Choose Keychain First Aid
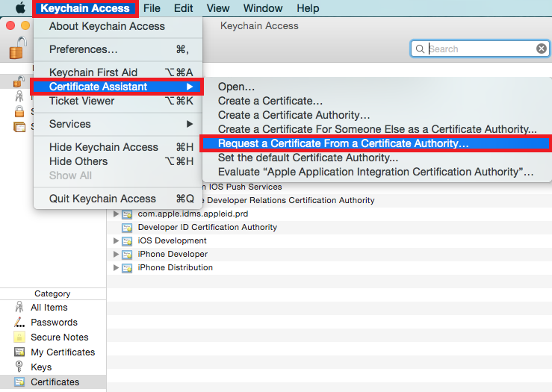This screenshot has width=552, height=392. coord(118,72)
